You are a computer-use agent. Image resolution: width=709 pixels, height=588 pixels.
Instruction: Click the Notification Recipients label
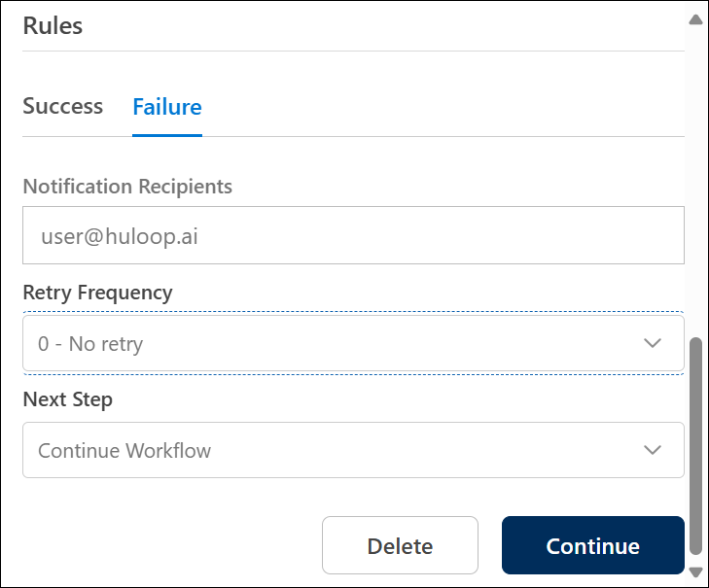(x=127, y=186)
